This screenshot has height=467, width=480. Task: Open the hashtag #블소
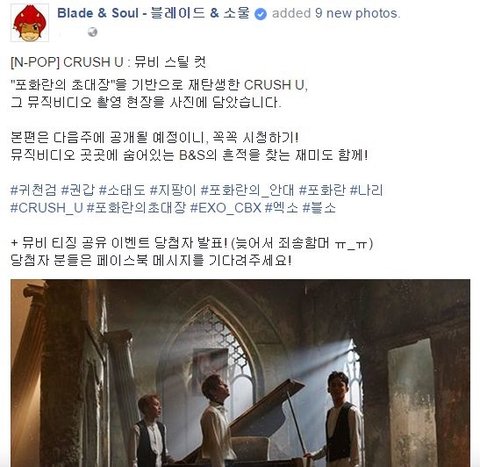(319, 208)
